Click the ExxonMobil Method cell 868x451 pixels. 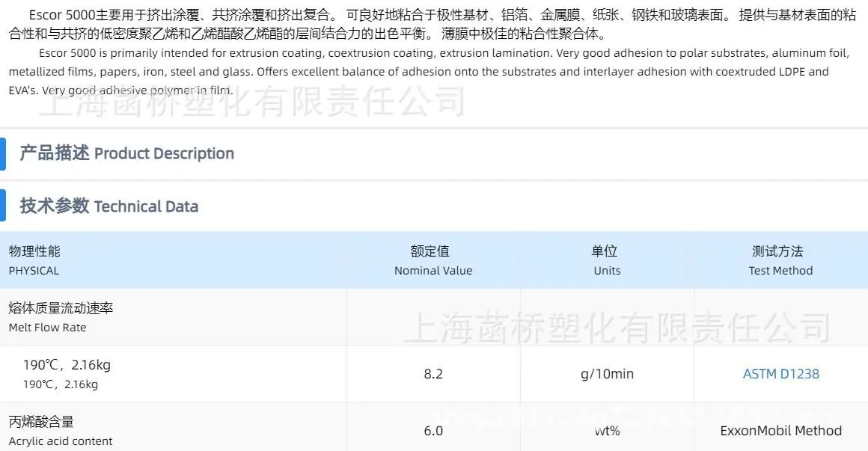click(x=780, y=431)
